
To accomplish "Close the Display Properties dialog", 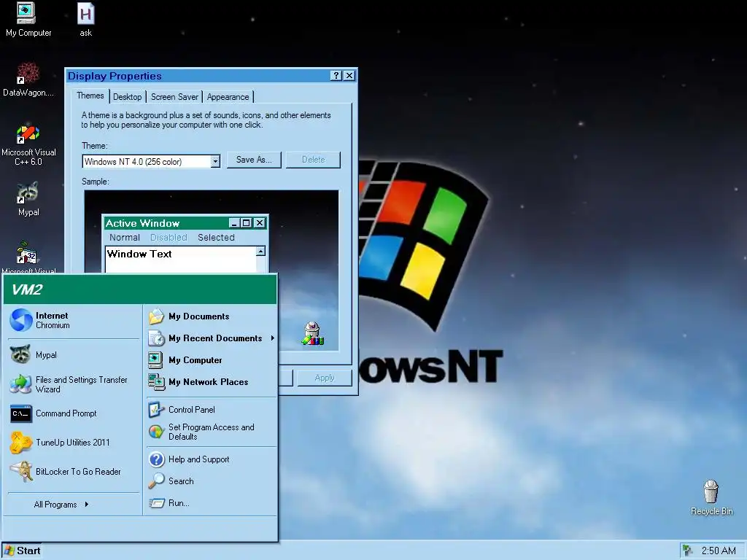I will click(349, 75).
